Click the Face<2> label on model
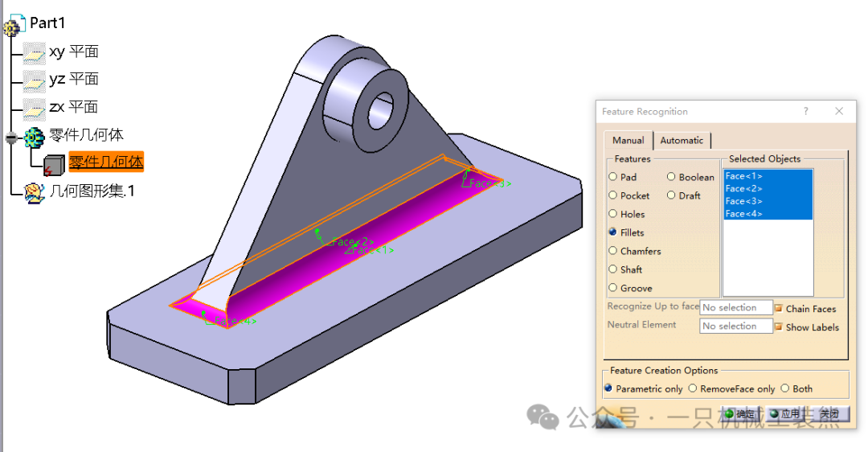This screenshot has width=868, height=452. coord(353,241)
